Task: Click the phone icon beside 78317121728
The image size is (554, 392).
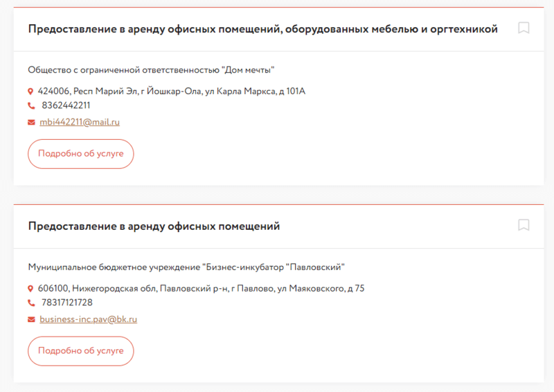Action: click(31, 303)
